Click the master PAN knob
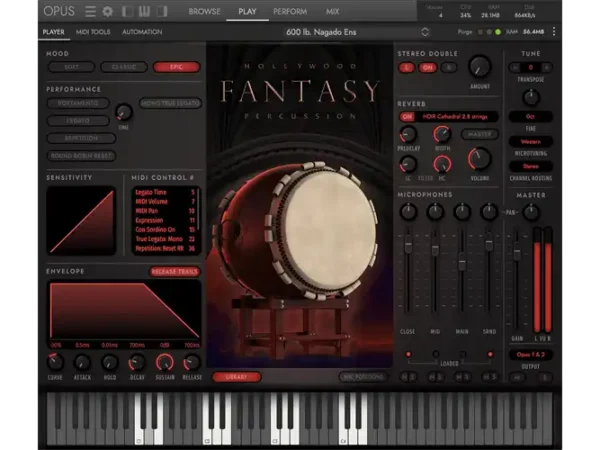 [531, 212]
